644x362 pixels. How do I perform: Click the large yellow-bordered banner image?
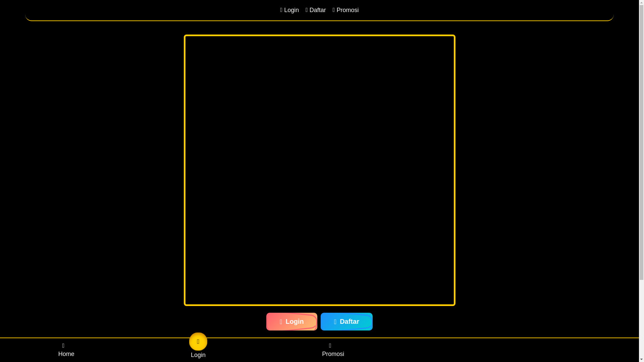click(319, 170)
